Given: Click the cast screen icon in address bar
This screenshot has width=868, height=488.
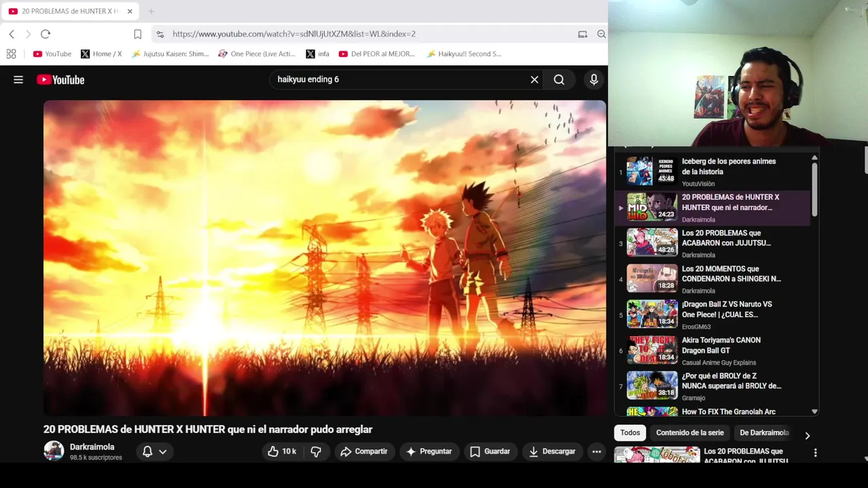Looking at the screenshot, I should 583,34.
